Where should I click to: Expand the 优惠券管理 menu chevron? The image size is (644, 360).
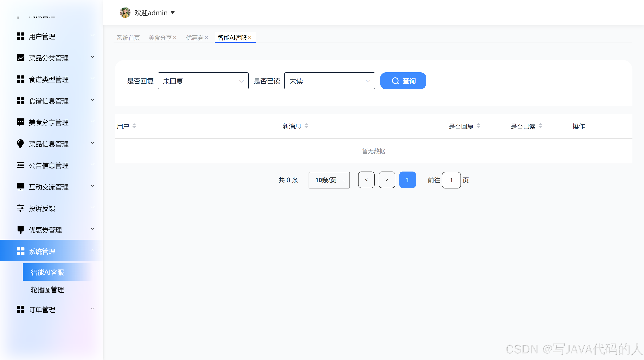point(92,229)
